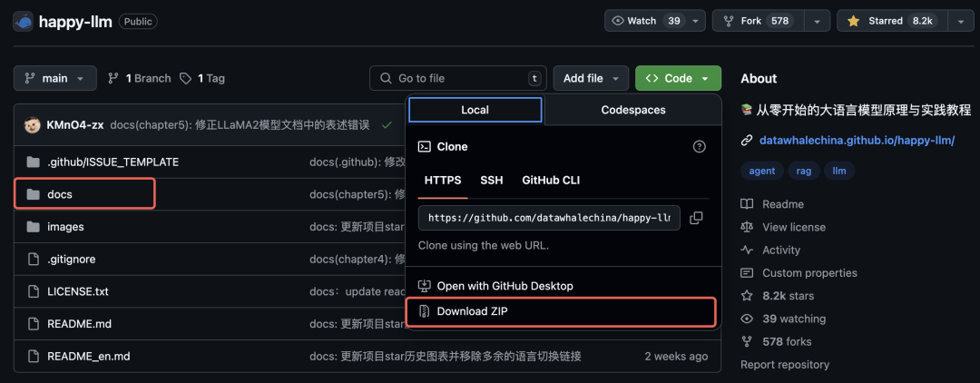980x383 pixels.
Task: Click the rag topic tag
Action: click(804, 171)
